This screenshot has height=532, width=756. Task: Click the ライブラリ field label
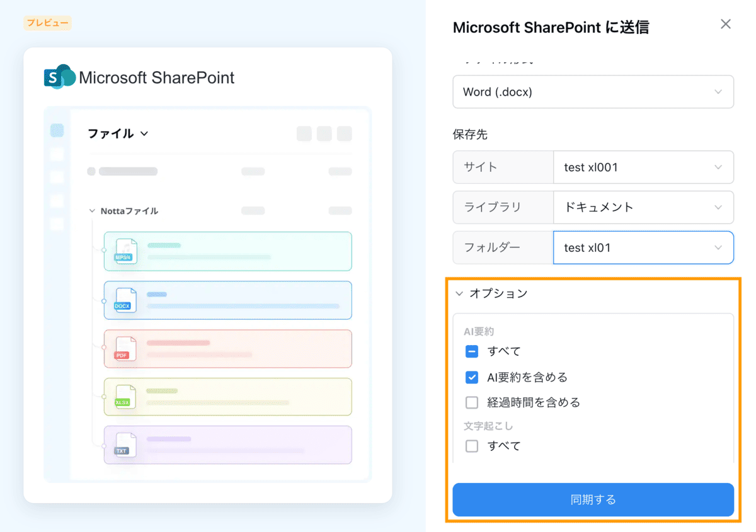(x=493, y=207)
